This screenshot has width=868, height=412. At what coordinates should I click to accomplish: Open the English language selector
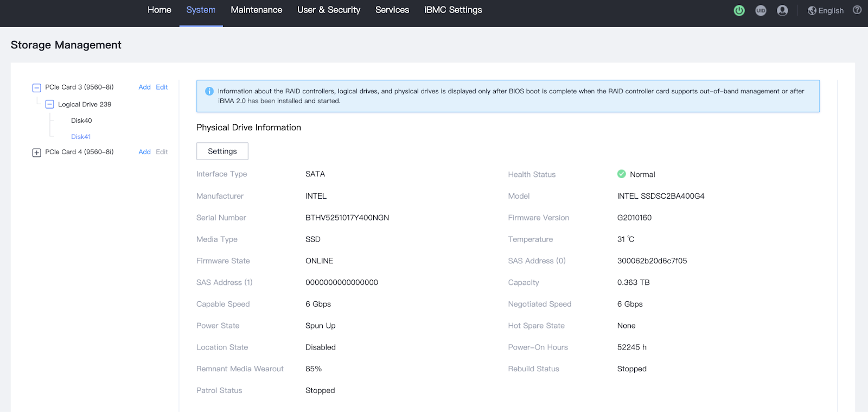826,10
